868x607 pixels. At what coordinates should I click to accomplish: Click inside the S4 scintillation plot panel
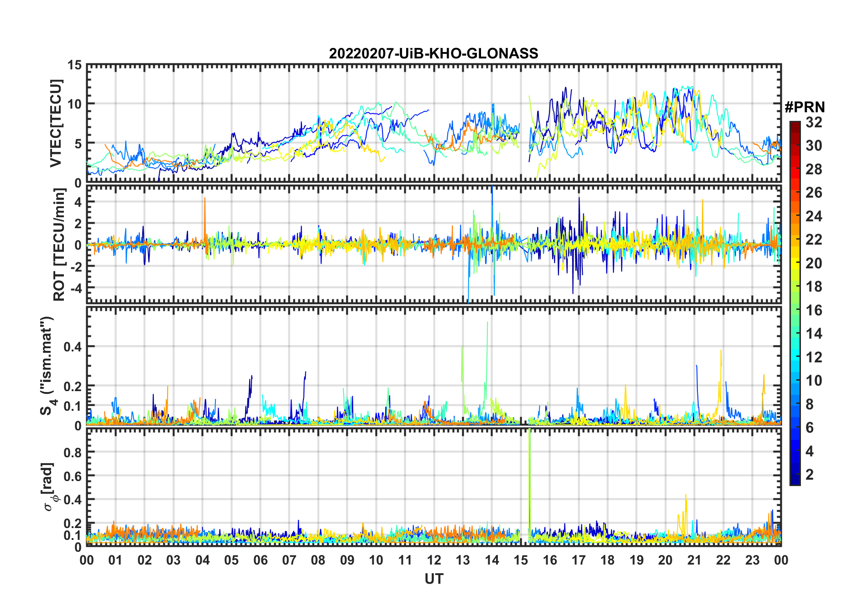click(x=434, y=366)
